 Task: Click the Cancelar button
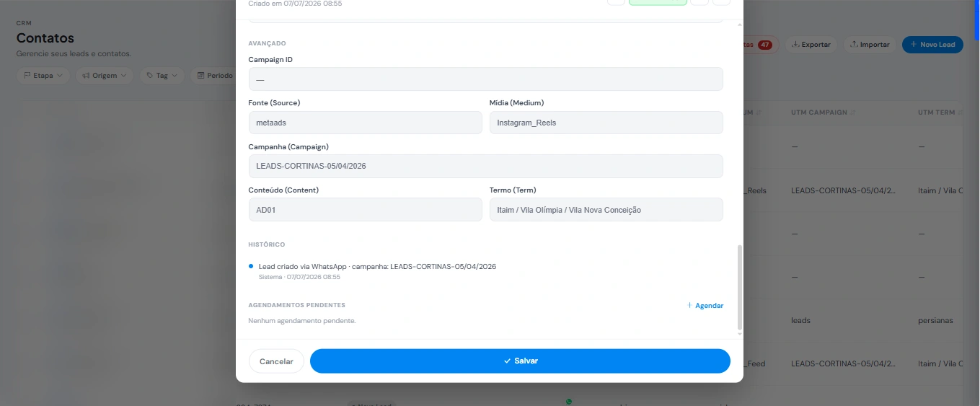tap(276, 361)
